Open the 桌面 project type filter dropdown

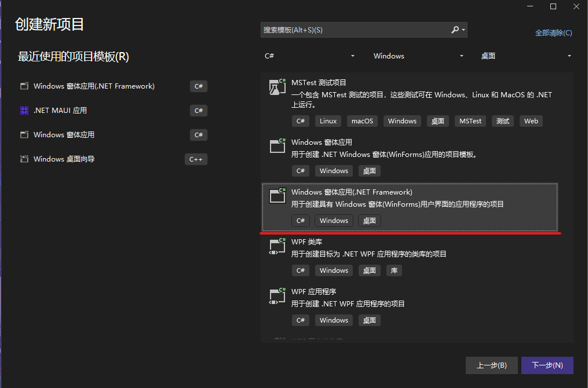[526, 56]
